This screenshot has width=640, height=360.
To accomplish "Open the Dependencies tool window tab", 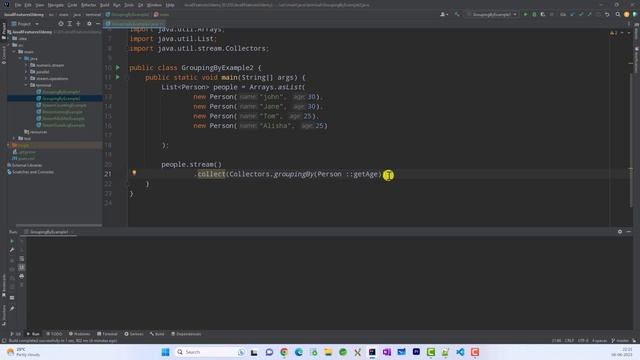I will (186, 334).
